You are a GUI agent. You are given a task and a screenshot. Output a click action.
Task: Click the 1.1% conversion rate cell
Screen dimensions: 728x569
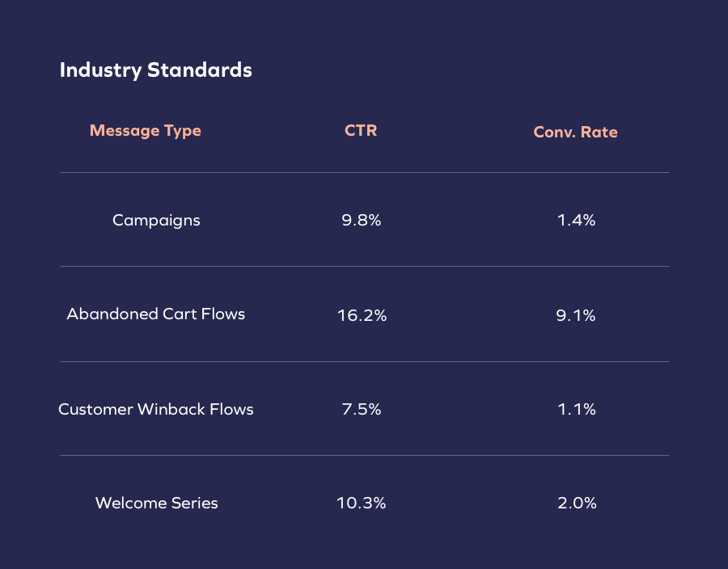point(576,410)
